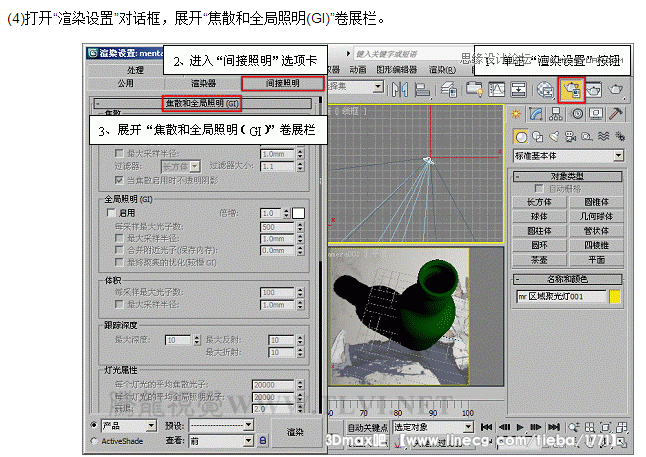The height and width of the screenshot is (457, 646).
Task: Collapse the 焦散和全局照明 (GI) rollout
Action: click(x=202, y=103)
